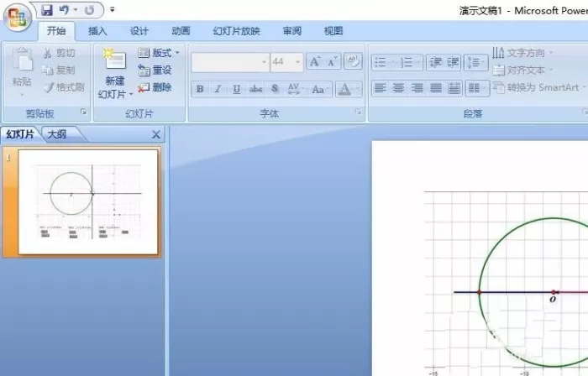The height and width of the screenshot is (376, 588).
Task: Open the 插入 ribbon tab
Action: (97, 31)
